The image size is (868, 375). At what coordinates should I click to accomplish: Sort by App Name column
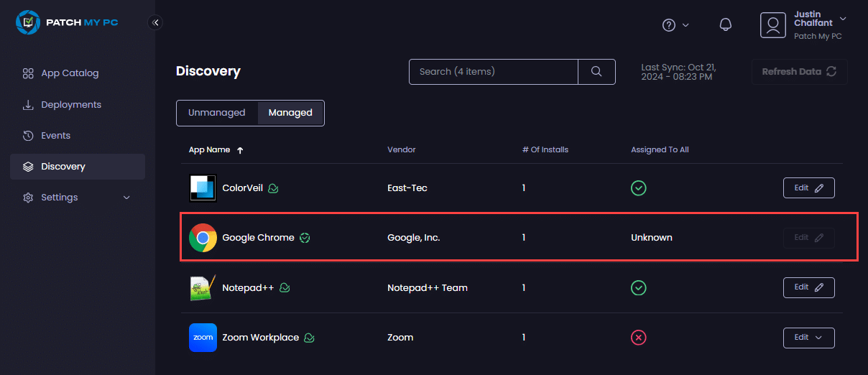[x=209, y=150]
